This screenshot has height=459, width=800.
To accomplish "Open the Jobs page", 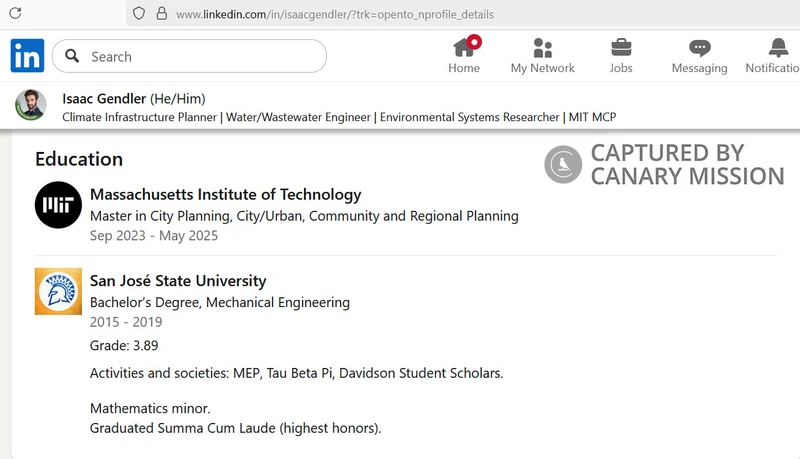I will [621, 55].
